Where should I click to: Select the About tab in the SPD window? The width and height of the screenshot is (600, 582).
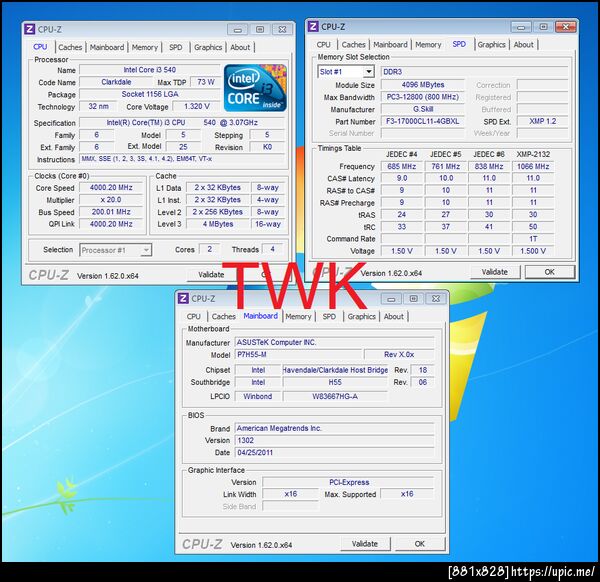523,45
